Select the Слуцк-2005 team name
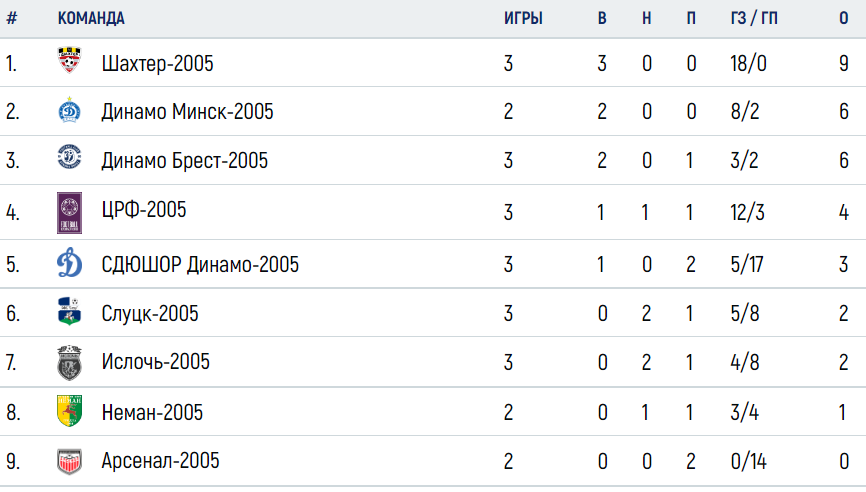The image size is (866, 492). [x=150, y=314]
